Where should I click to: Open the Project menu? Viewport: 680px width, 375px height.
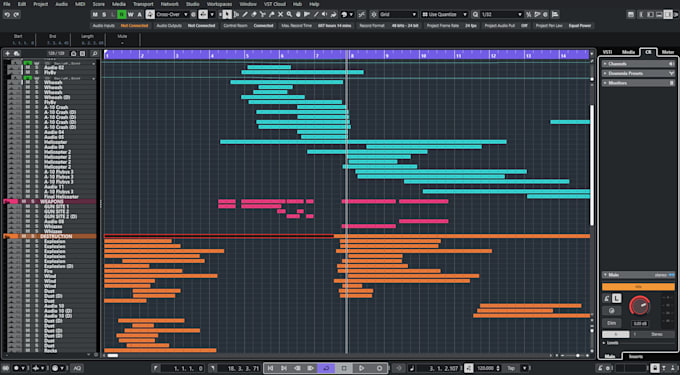pos(40,4)
